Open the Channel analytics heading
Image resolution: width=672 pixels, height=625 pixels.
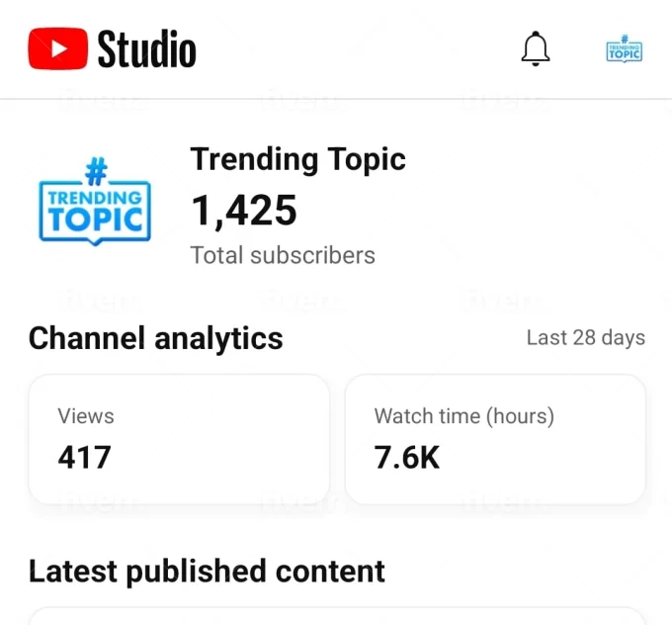coord(156,338)
